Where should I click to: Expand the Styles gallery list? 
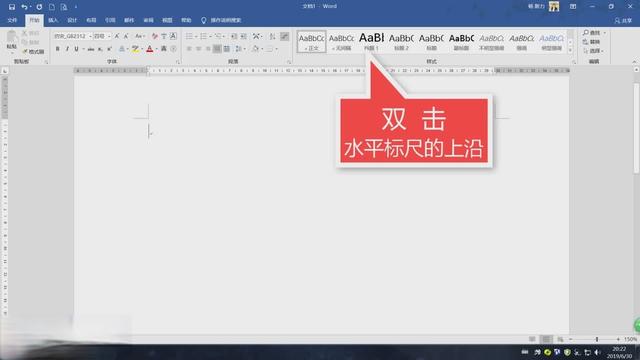coord(571,51)
